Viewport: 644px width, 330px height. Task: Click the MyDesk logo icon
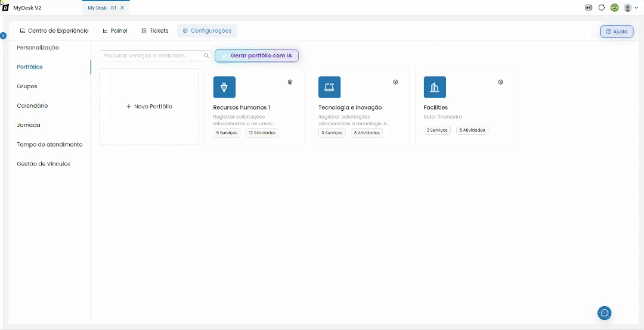(6, 7)
